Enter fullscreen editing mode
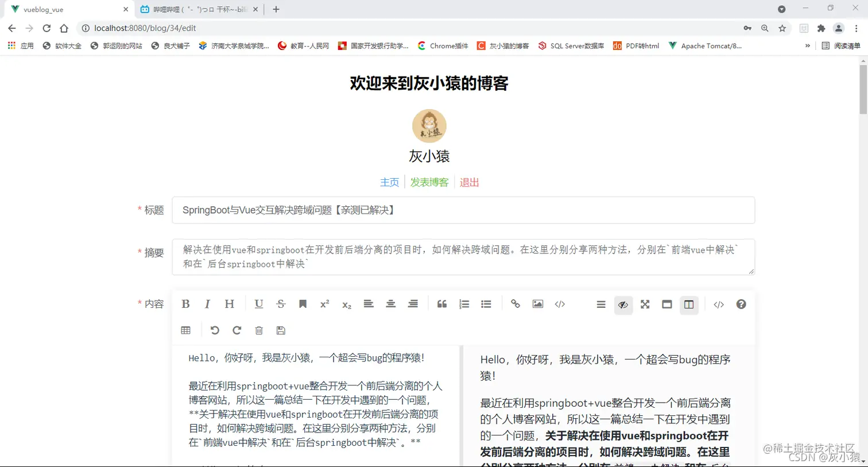868x467 pixels. [645, 304]
